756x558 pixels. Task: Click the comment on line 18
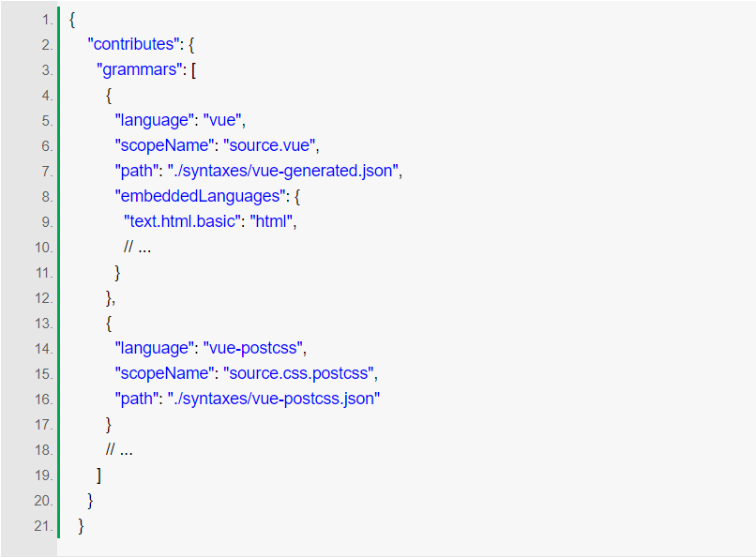(x=118, y=450)
